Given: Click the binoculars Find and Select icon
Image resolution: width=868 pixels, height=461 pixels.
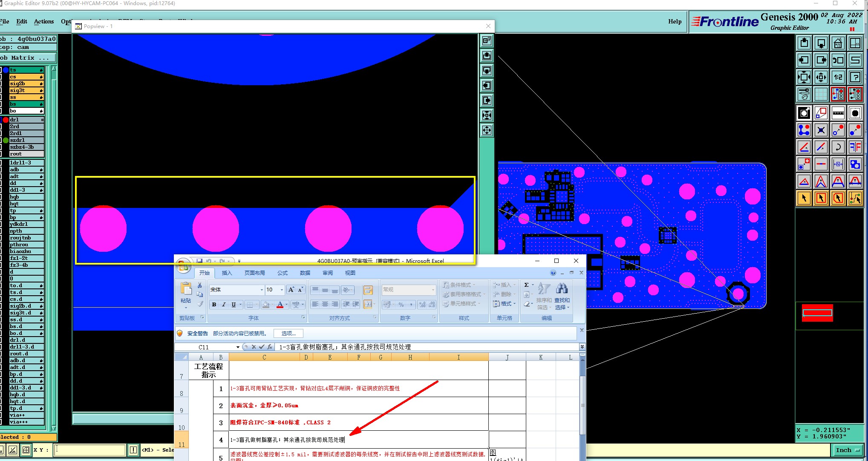Looking at the screenshot, I should tap(562, 289).
